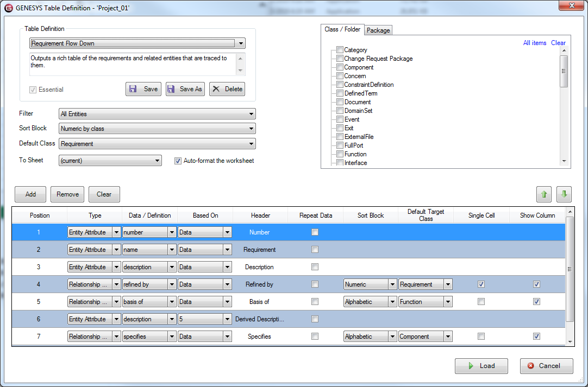
Task: Check the Component class checkbox
Action: 340,67
